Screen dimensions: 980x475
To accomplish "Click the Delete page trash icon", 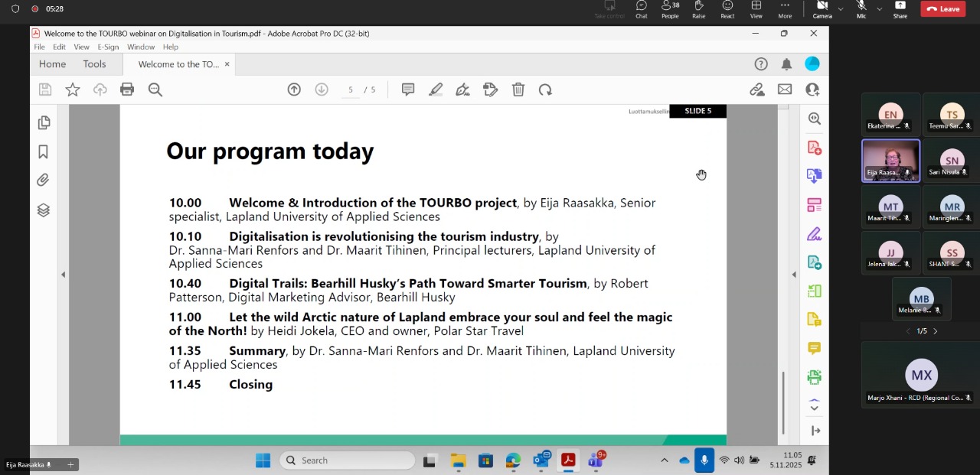I will 518,89.
